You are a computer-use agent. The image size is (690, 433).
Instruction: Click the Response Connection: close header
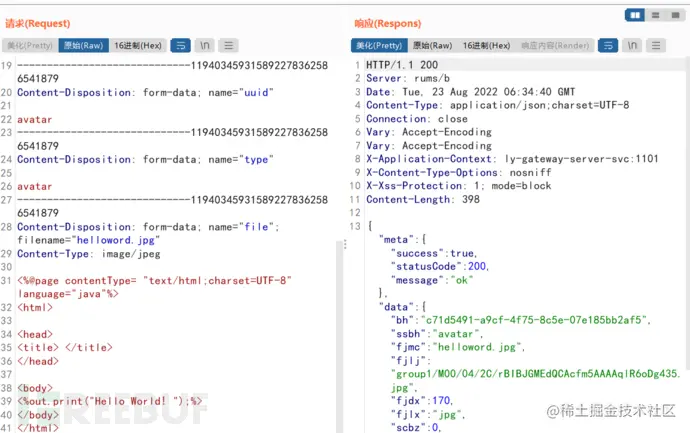coord(417,119)
